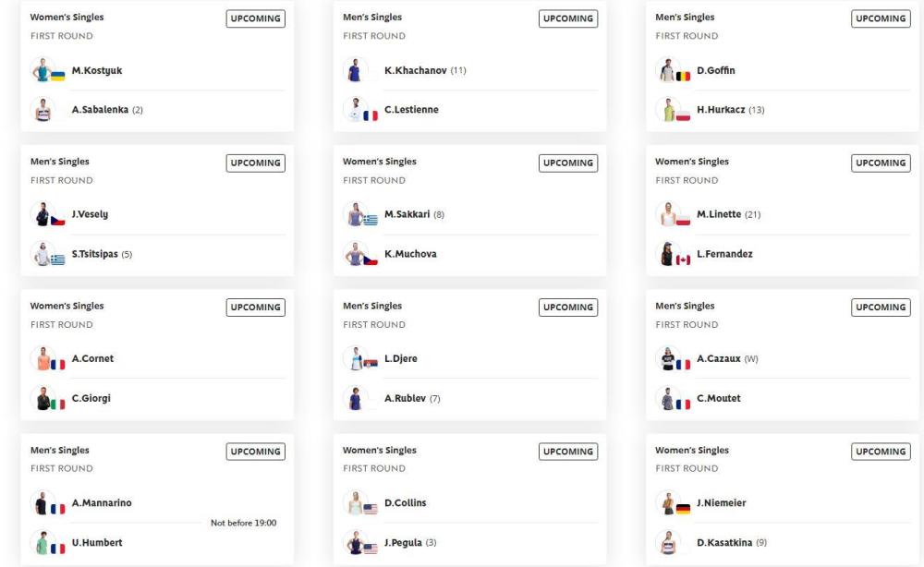Image resolution: width=924 pixels, height=567 pixels.
Task: Open A.Sabalenka player name link
Action: (100, 110)
